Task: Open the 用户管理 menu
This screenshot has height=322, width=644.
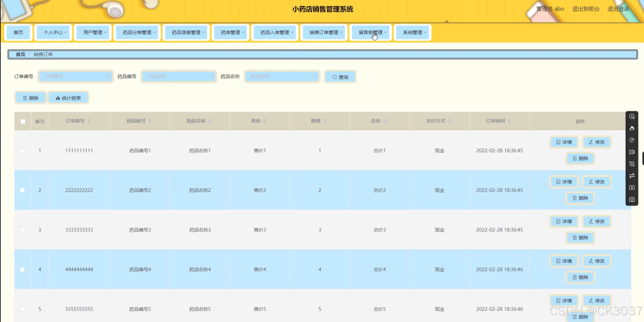Action: point(95,33)
